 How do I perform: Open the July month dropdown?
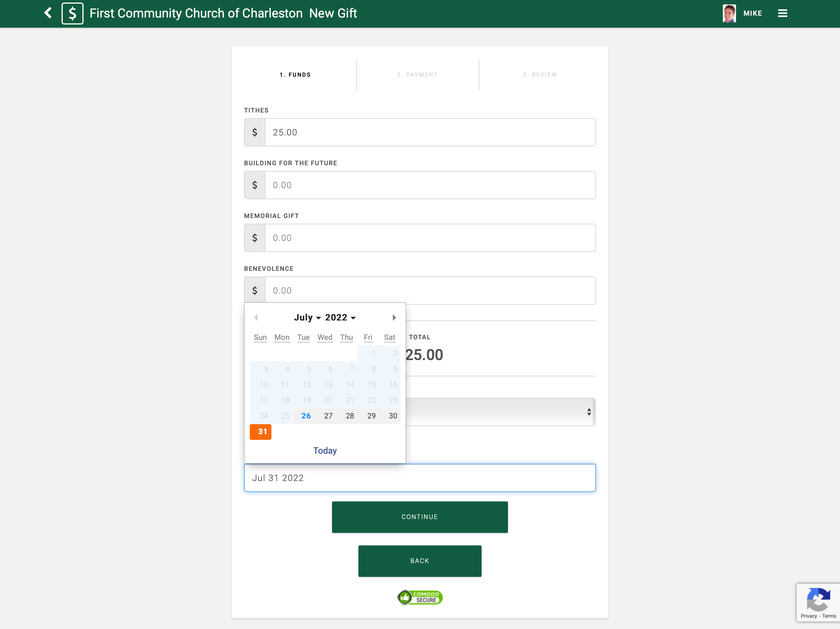click(x=307, y=318)
